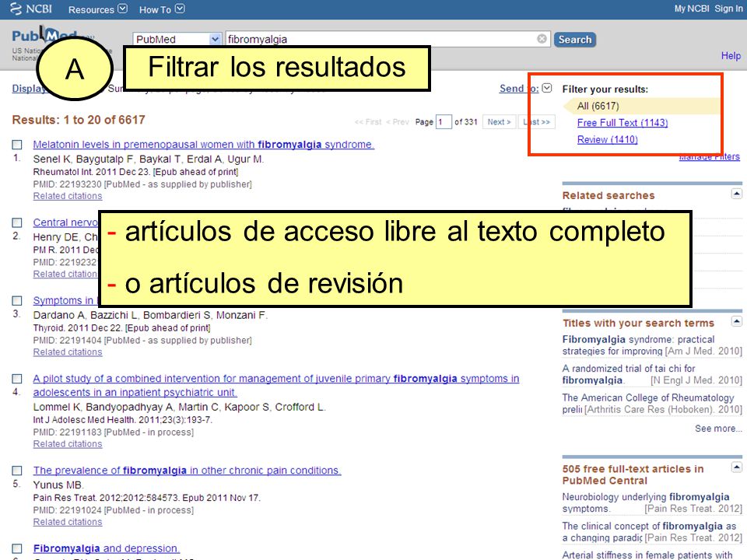Collapse Titles with your search terms panel
Viewport: 747px width, 560px height.
pos(737,321)
